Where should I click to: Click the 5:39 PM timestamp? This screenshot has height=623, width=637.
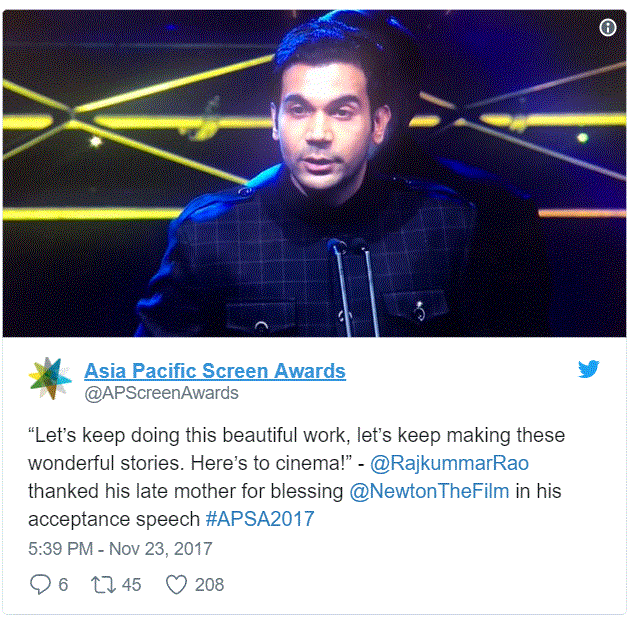pos(61,549)
